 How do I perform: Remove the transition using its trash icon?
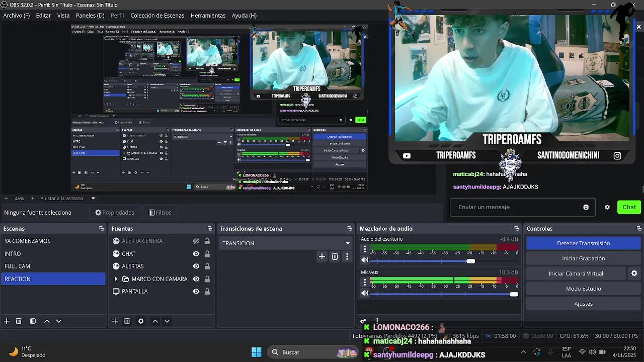(335, 256)
